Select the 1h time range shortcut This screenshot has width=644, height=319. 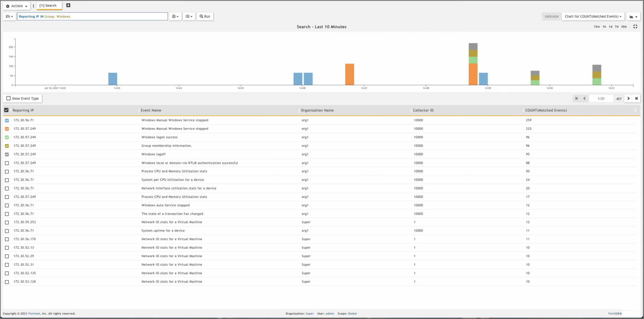pos(604,27)
